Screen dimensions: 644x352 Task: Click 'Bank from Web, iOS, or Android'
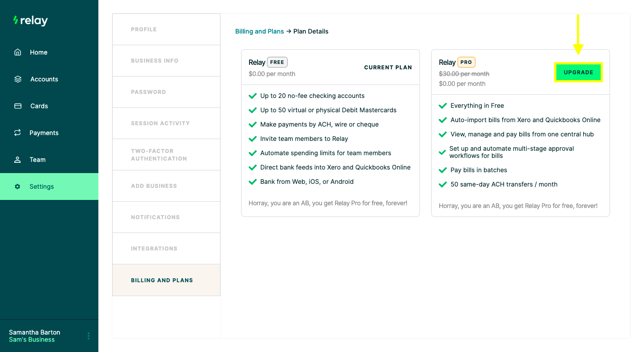[x=307, y=182]
